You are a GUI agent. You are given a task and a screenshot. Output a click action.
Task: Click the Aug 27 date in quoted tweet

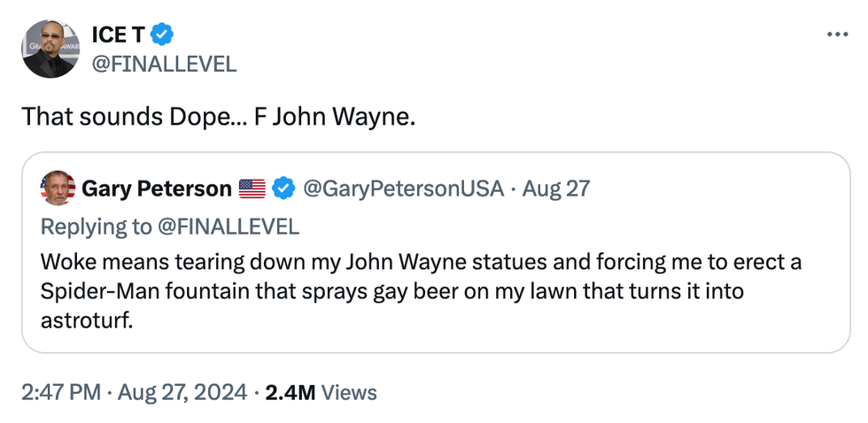point(556,188)
